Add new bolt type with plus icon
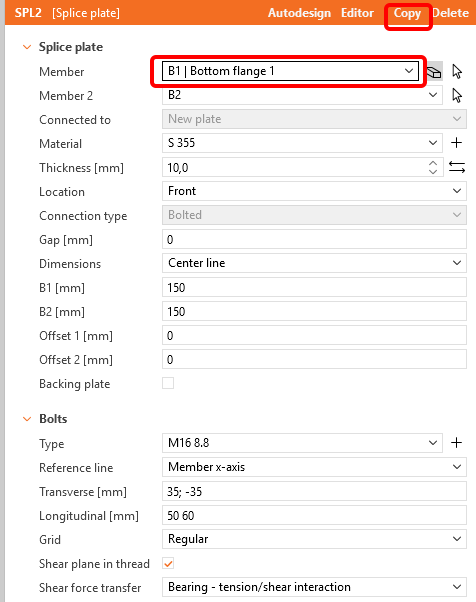476x602 pixels. click(x=456, y=443)
